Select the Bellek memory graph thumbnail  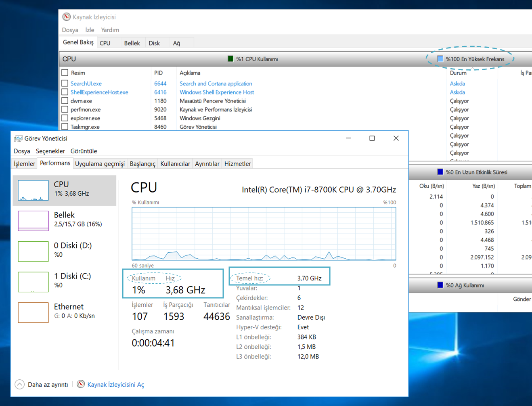[33, 221]
